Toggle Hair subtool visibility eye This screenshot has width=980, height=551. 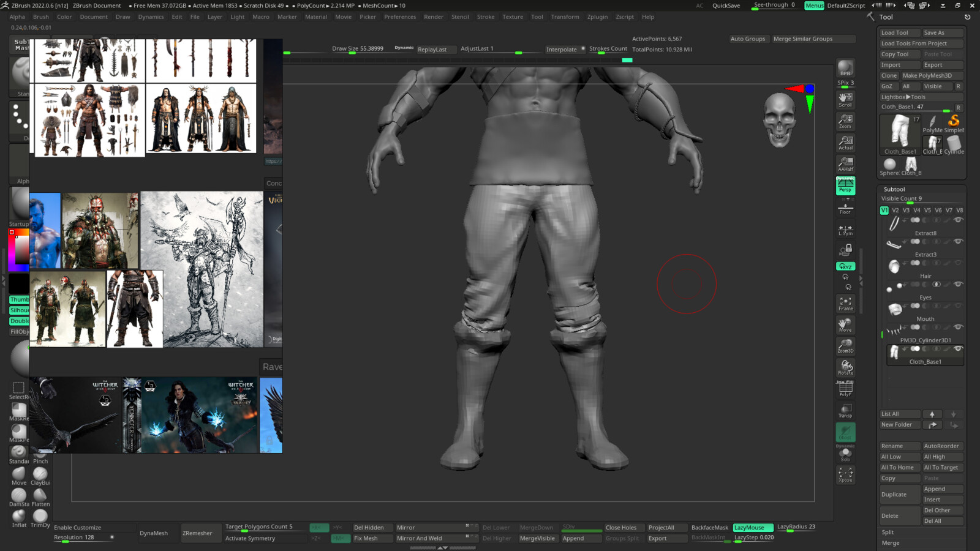959,263
